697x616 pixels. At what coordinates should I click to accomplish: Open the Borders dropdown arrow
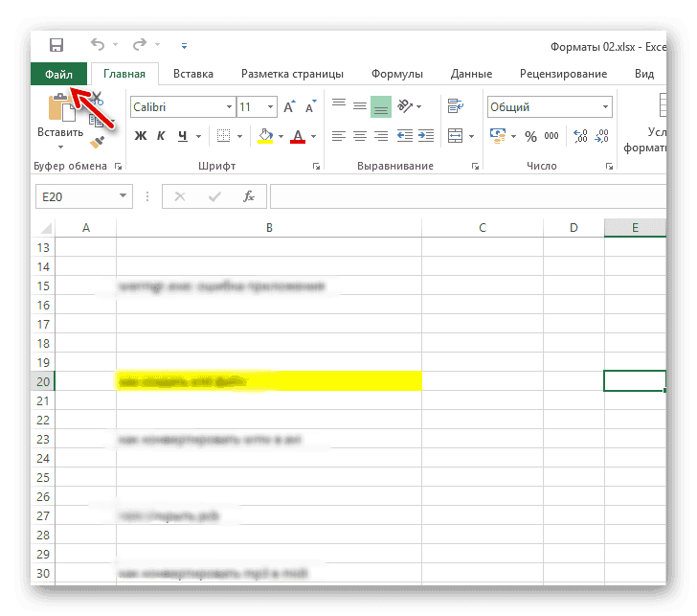(x=240, y=137)
